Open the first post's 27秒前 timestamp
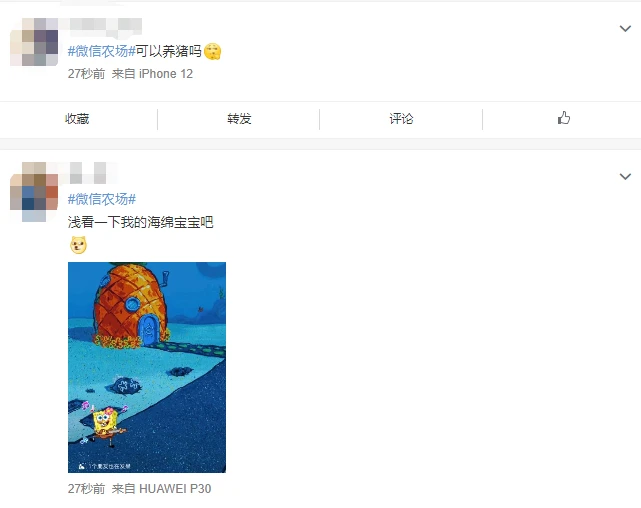The image size is (641, 508). [86, 74]
